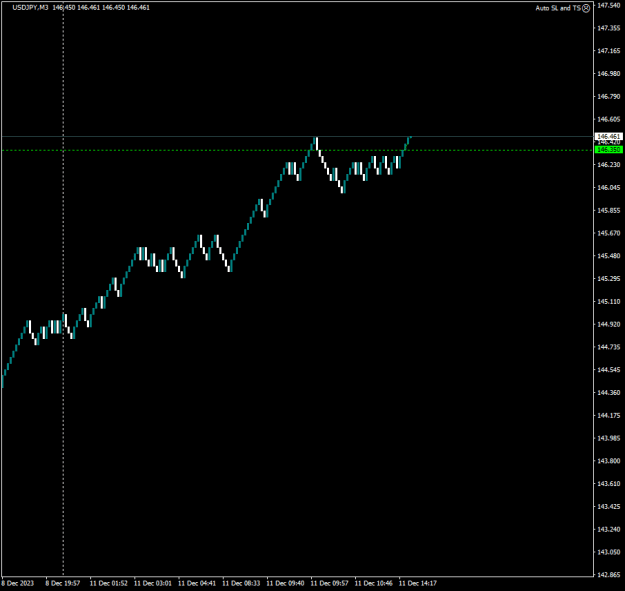
Task: Click the 143.240 price axis label
Action: coord(609,530)
